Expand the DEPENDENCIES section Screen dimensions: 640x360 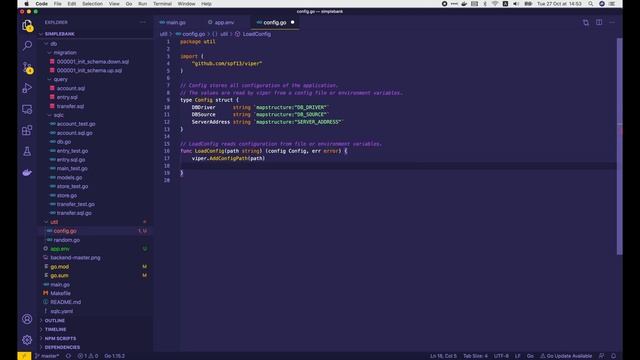(x=62, y=347)
